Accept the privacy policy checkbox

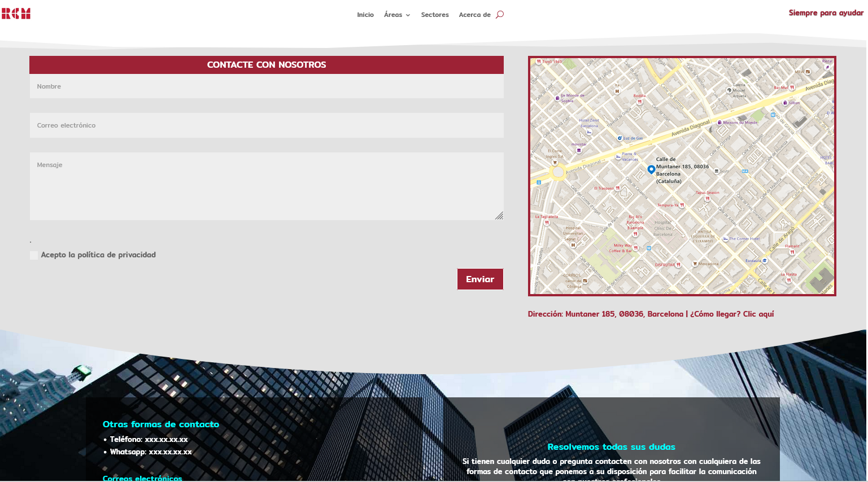pyautogui.click(x=34, y=255)
